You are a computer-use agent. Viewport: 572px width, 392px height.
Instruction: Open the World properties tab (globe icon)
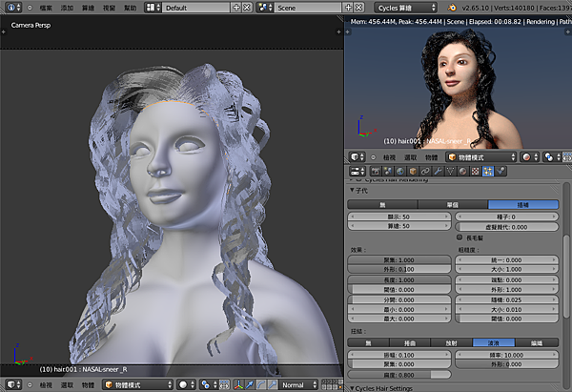click(x=400, y=171)
